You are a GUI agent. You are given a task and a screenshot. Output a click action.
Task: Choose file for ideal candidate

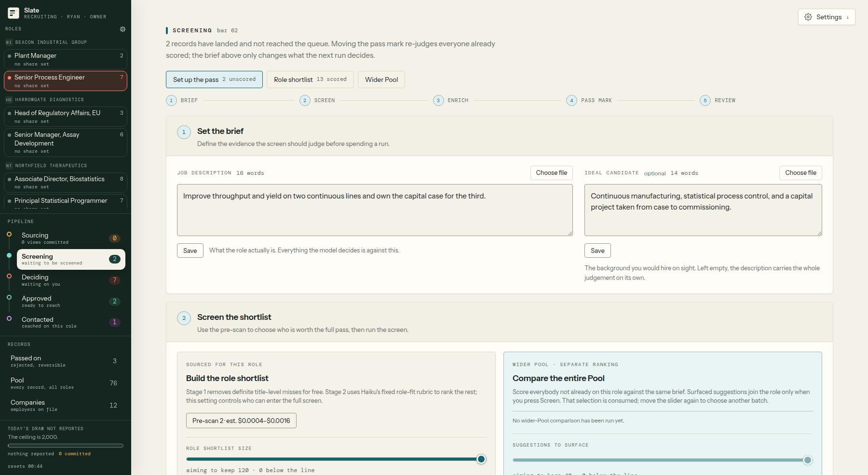(800, 173)
